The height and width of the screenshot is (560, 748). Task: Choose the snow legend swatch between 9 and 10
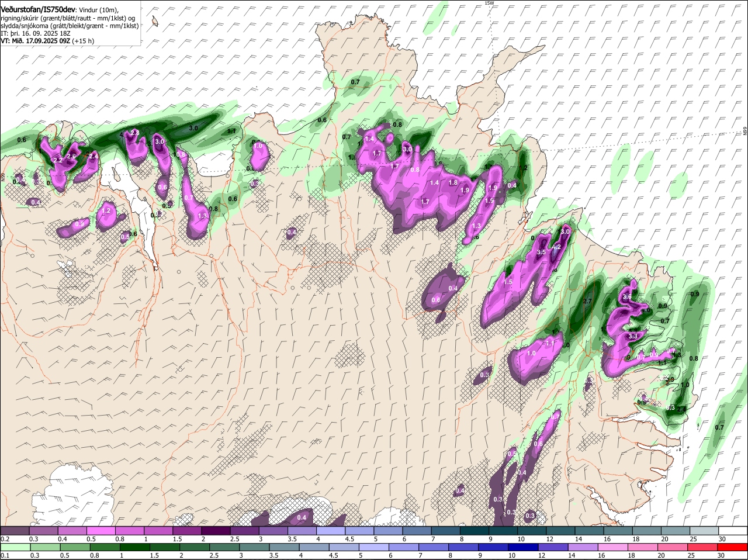tap(503, 530)
